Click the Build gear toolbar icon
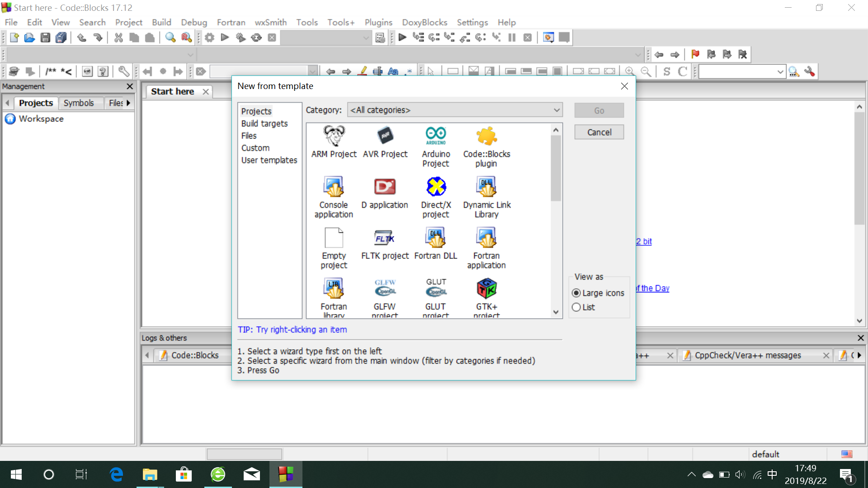The image size is (868, 488). 209,38
